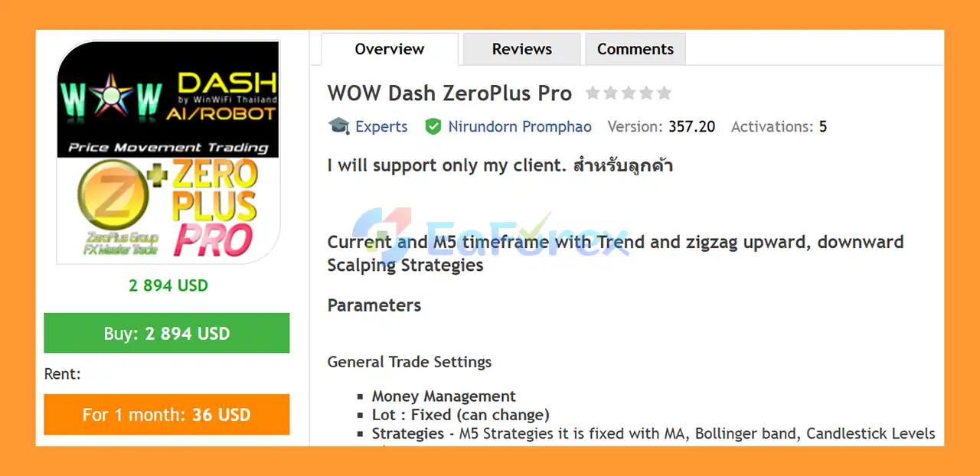Switch to the Reviews tab
Screen dimensions: 980x476
coord(521,49)
